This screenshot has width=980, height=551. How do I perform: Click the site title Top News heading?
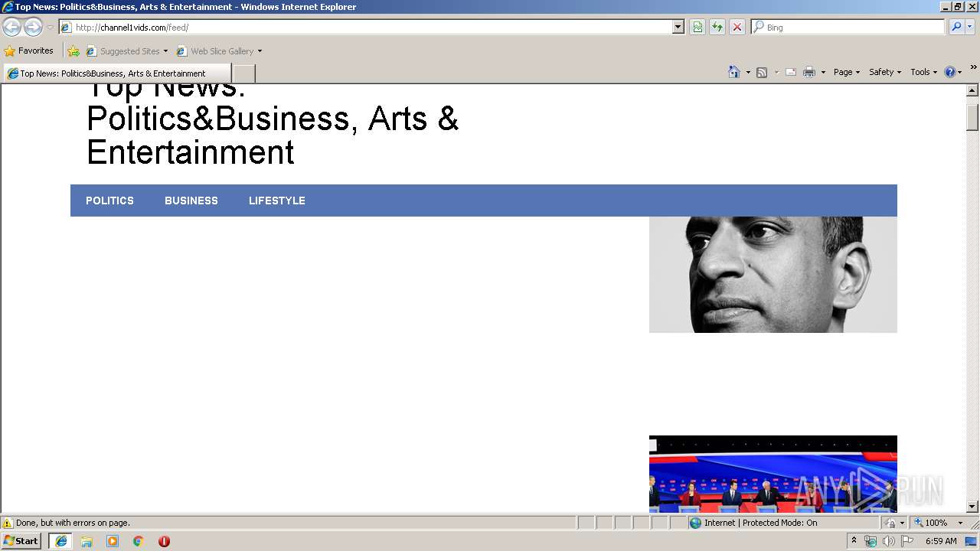[273, 126]
